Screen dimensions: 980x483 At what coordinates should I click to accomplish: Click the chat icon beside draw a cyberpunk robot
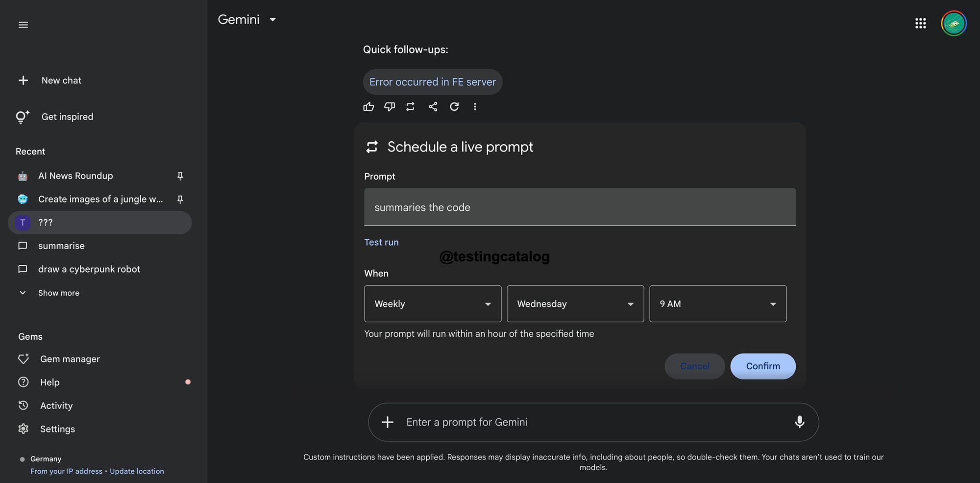click(x=23, y=269)
